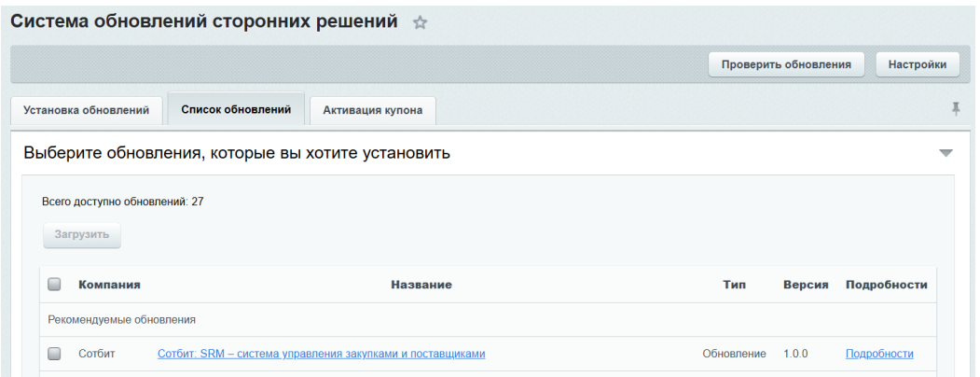Image resolution: width=980 pixels, height=377 pixels.
Task: Click 'Всего доступно обновлений: 27' text
Action: 122,202
